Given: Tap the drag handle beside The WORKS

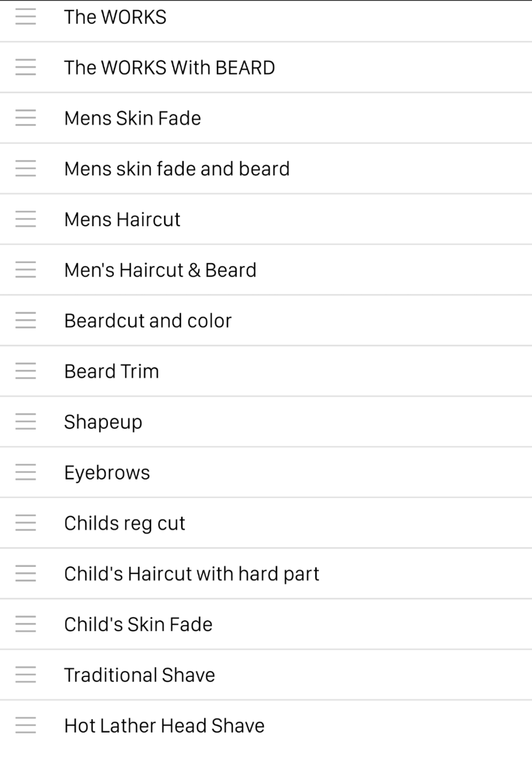Looking at the screenshot, I should point(25,17).
